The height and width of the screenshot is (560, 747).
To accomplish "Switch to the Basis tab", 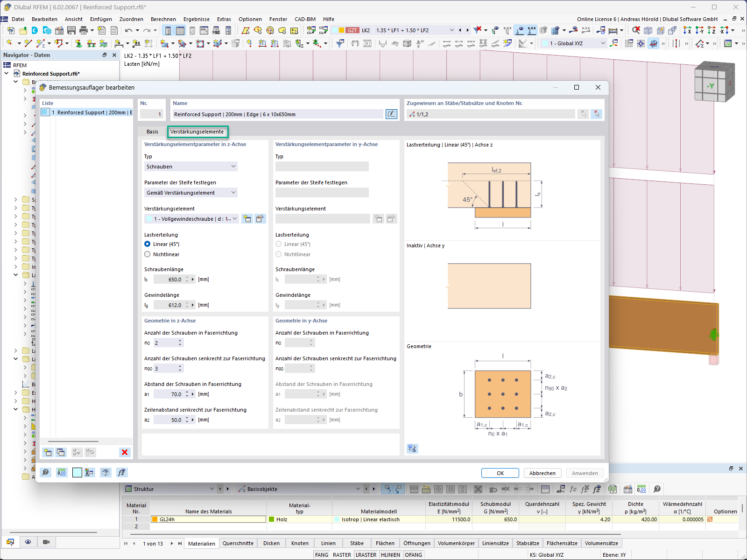I will tap(152, 132).
